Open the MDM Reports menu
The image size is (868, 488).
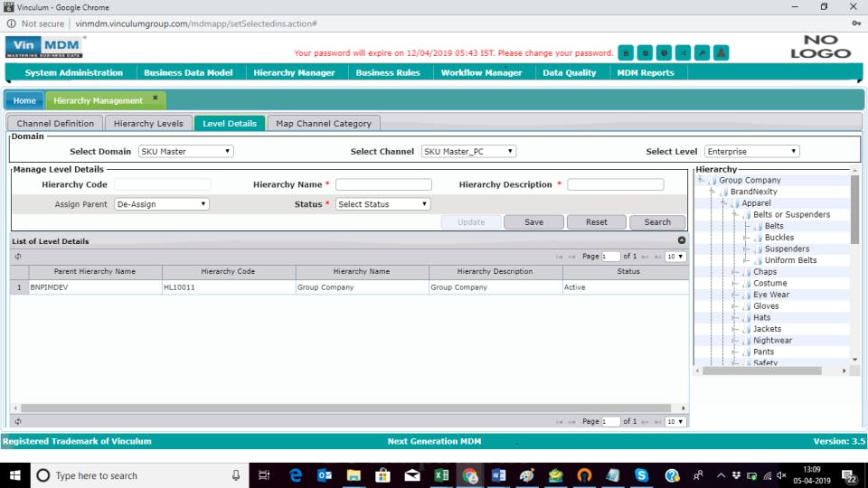(x=646, y=72)
